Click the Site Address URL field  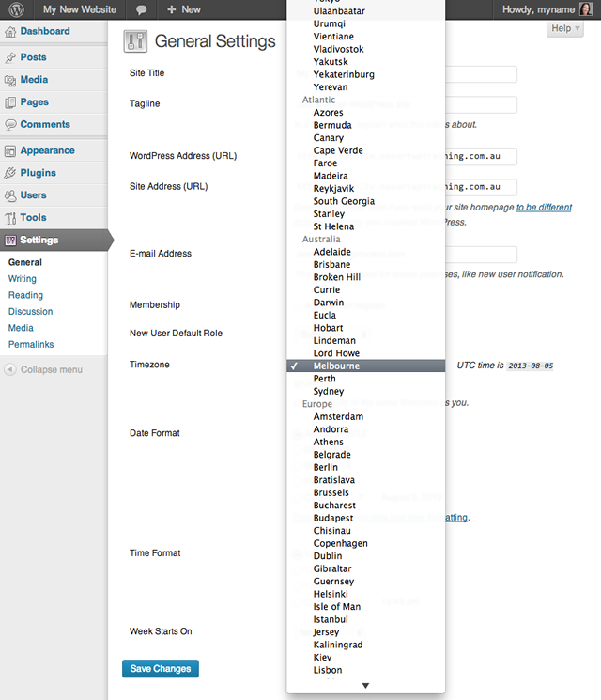point(481,187)
